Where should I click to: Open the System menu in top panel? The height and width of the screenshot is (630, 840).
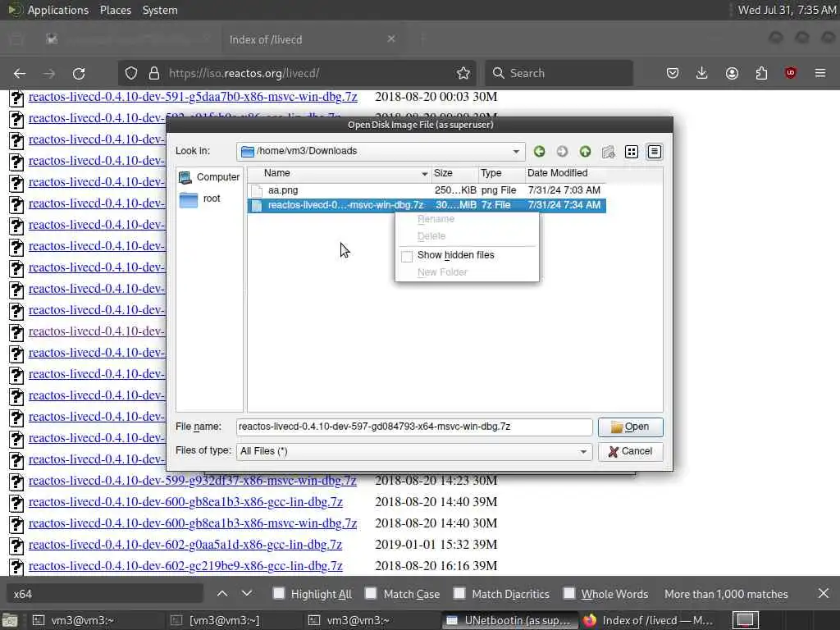[160, 10]
